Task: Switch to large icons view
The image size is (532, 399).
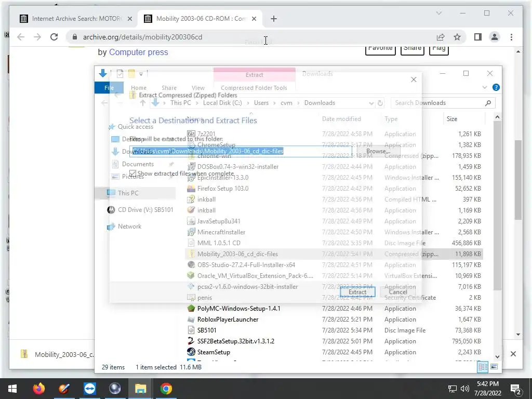Action: point(494,367)
